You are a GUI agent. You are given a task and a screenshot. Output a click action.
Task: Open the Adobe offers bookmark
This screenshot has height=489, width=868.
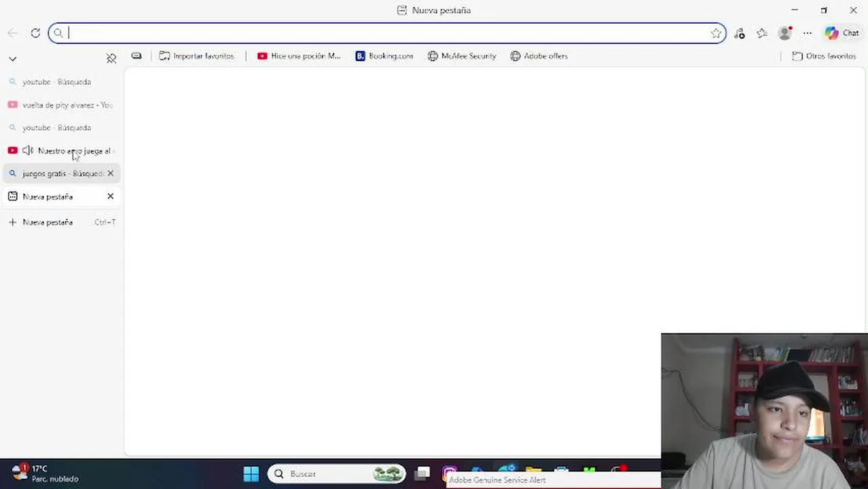coord(539,56)
